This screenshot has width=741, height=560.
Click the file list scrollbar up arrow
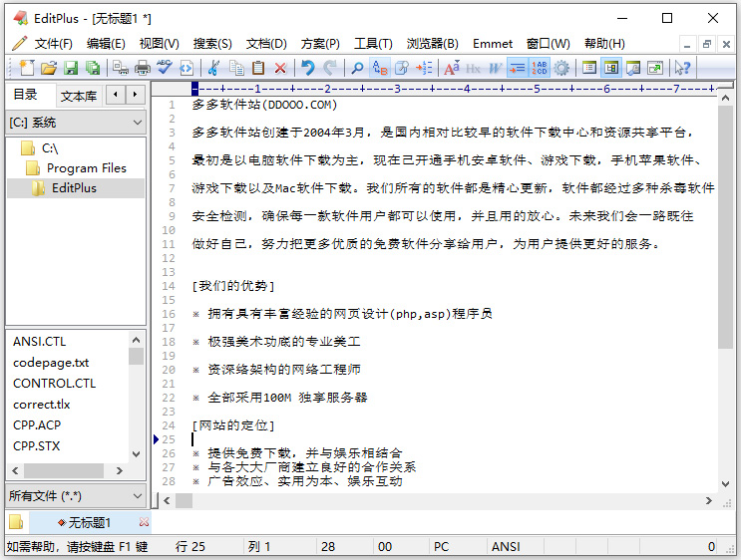[136, 340]
